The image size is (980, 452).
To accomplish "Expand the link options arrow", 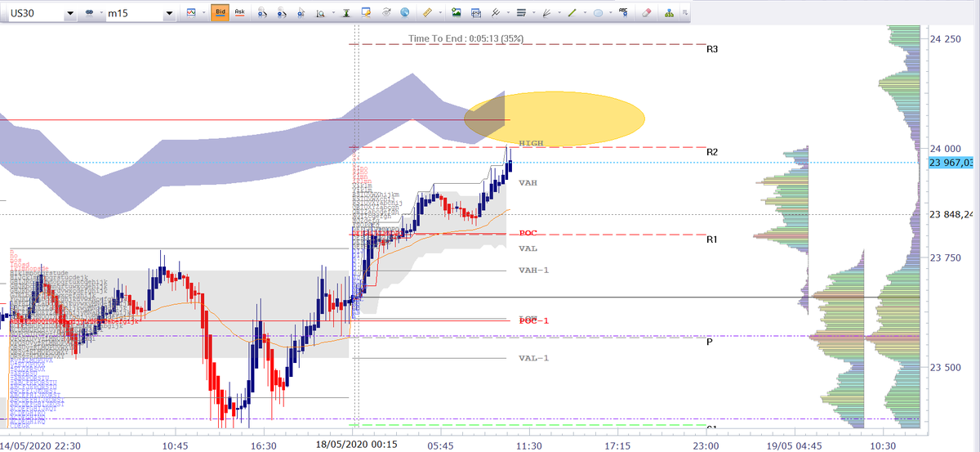I will (101, 13).
